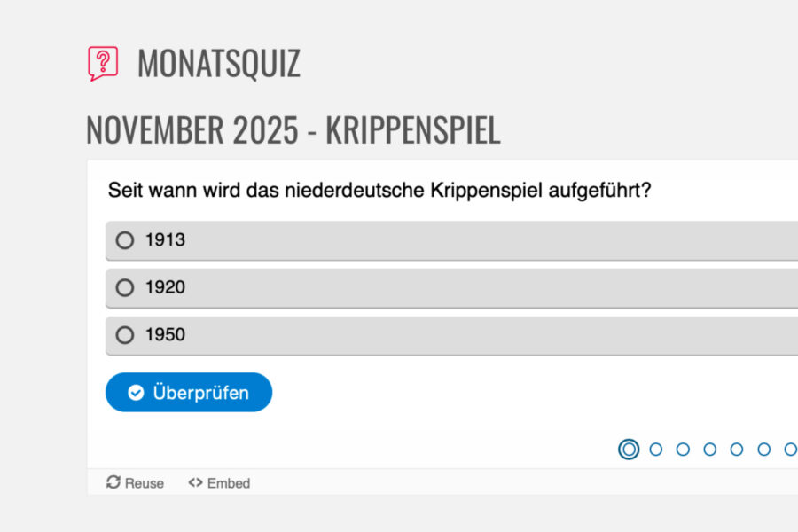
Task: Select the radio button for 1913
Action: pos(124,239)
